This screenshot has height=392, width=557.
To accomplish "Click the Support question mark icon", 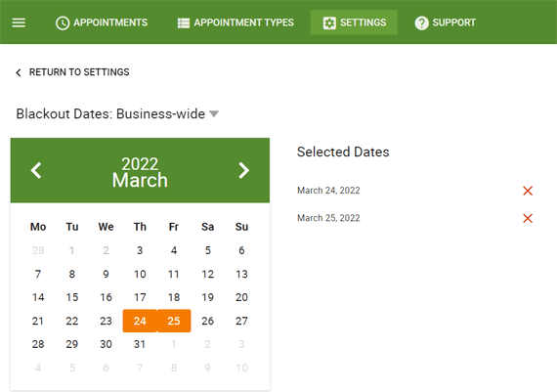I will tap(421, 23).
